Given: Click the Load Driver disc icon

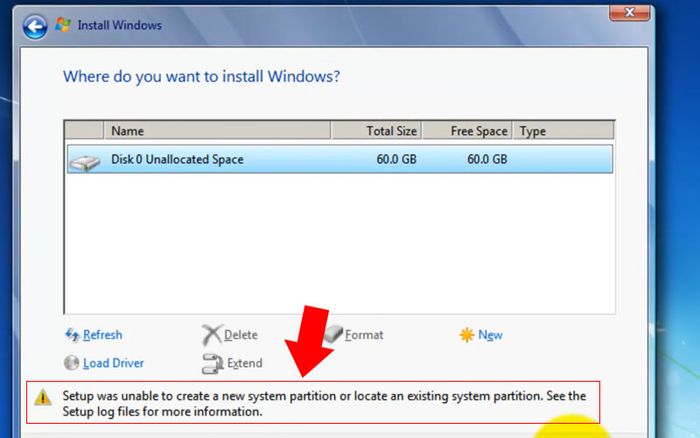Looking at the screenshot, I should click(x=72, y=363).
